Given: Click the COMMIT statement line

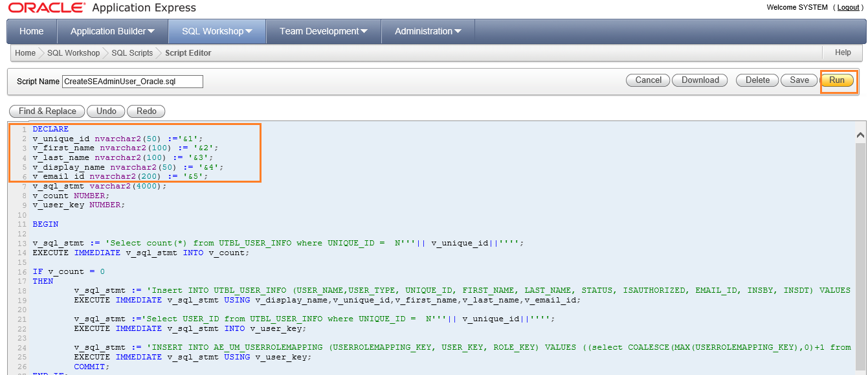Looking at the screenshot, I should click(x=92, y=366).
